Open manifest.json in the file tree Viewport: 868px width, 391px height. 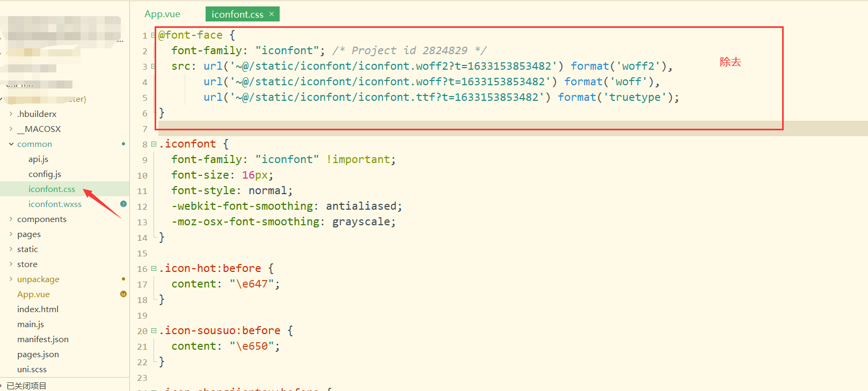pyautogui.click(x=43, y=339)
